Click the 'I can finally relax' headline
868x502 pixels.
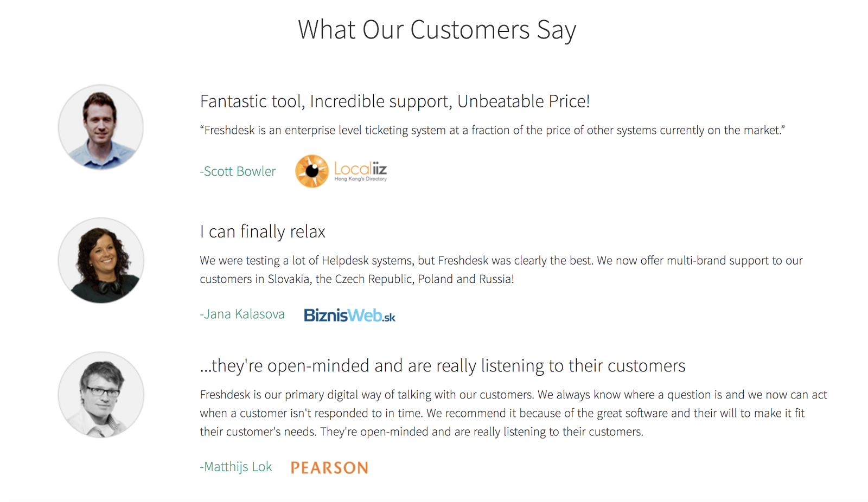[263, 232]
